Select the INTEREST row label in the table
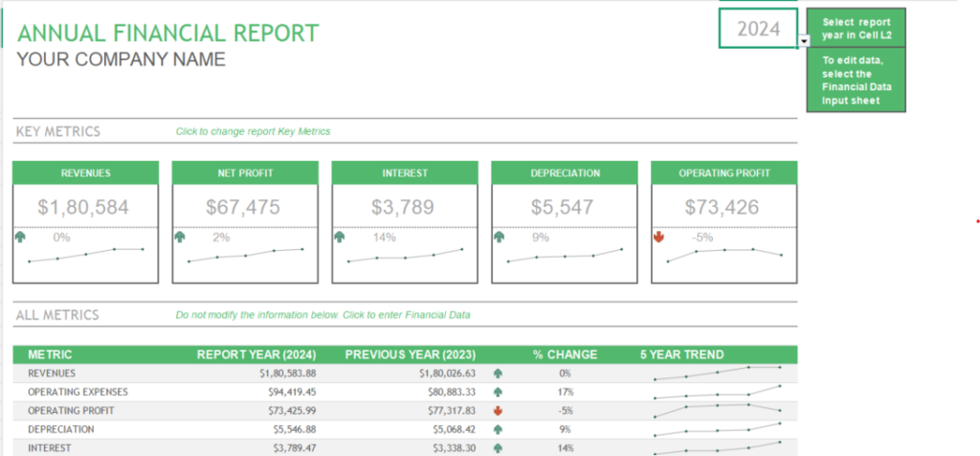980x456 pixels. (50, 448)
